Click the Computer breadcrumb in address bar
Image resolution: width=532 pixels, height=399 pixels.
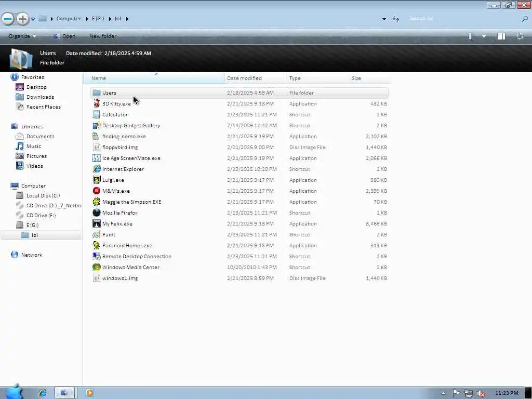69,19
